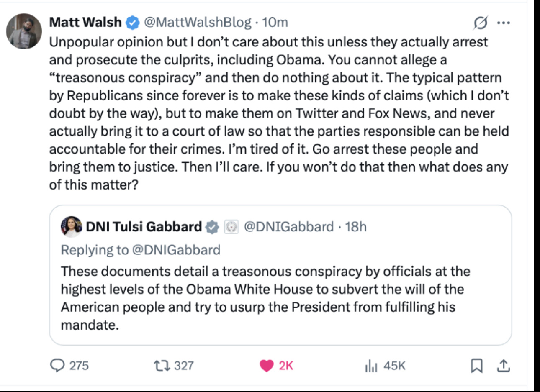Click the government affiliation seal badge
The image size is (540, 392).
[231, 227]
